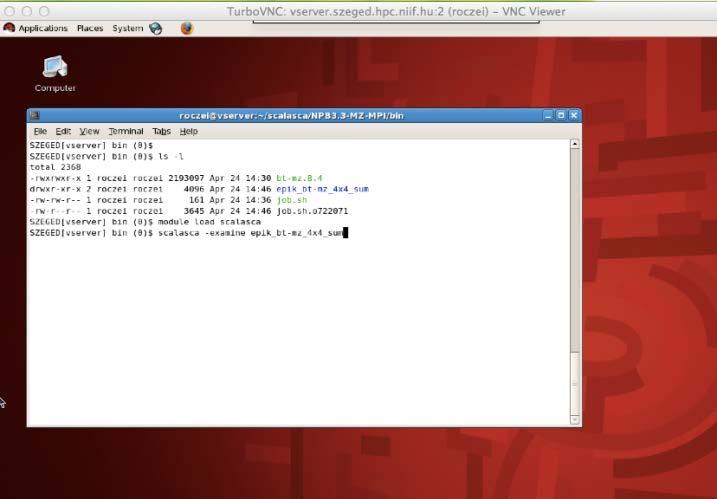Click the -rwxrwxr-x permissions string

click(55, 178)
